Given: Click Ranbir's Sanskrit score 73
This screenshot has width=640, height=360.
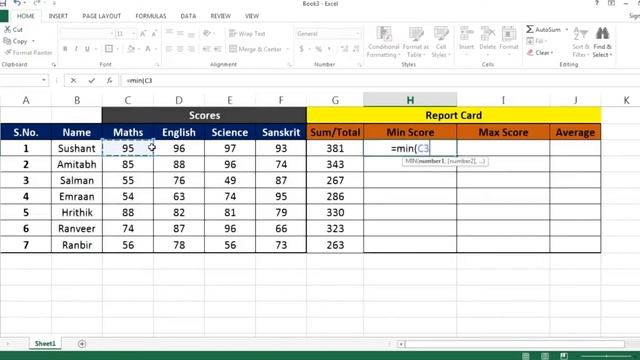Looking at the screenshot, I should pos(281,245).
